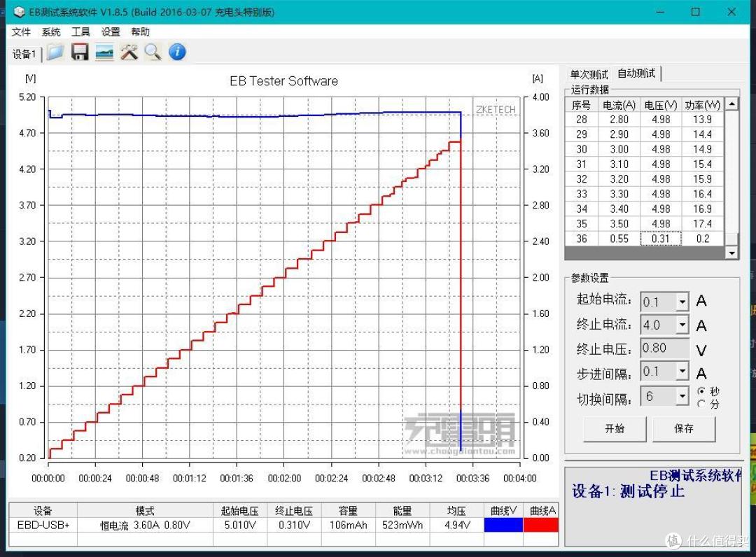Expand the 起始电流 dropdown
The image size is (756, 557).
click(x=682, y=302)
